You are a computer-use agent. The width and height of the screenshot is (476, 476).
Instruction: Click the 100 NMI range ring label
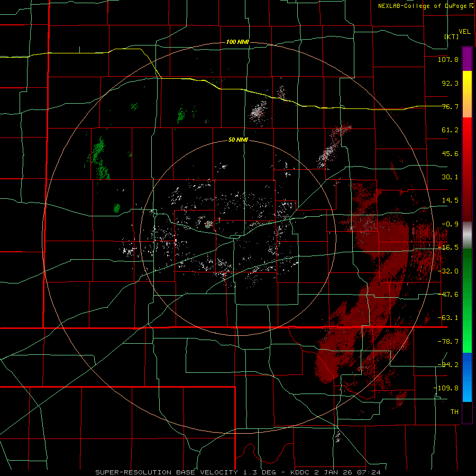point(237,42)
